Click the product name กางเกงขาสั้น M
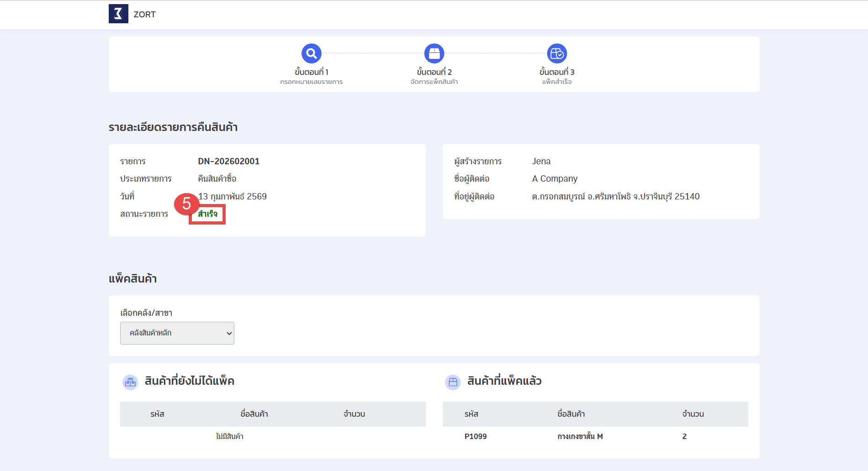The height and width of the screenshot is (471, 868). click(x=580, y=436)
